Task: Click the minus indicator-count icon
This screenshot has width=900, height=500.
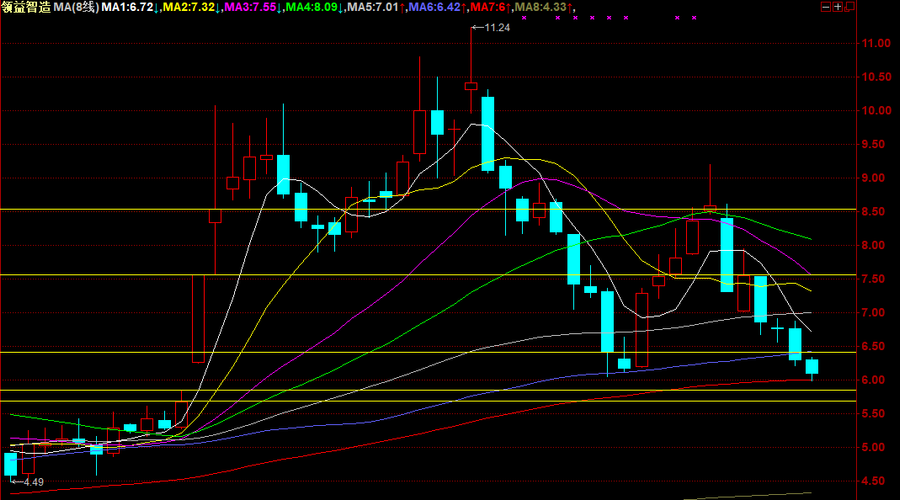Action: tap(825, 7)
